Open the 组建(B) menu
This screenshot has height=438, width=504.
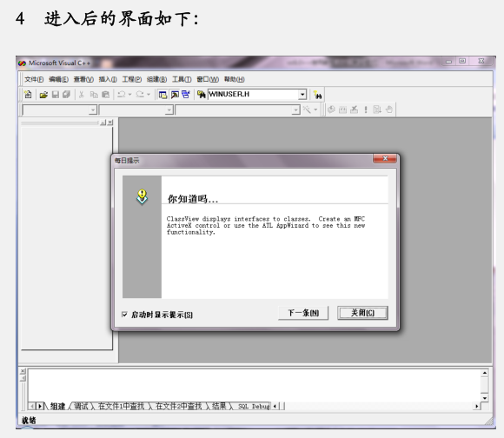(157, 79)
